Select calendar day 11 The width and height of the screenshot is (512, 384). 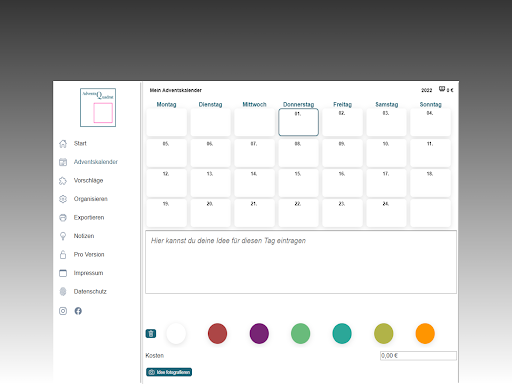(430, 153)
